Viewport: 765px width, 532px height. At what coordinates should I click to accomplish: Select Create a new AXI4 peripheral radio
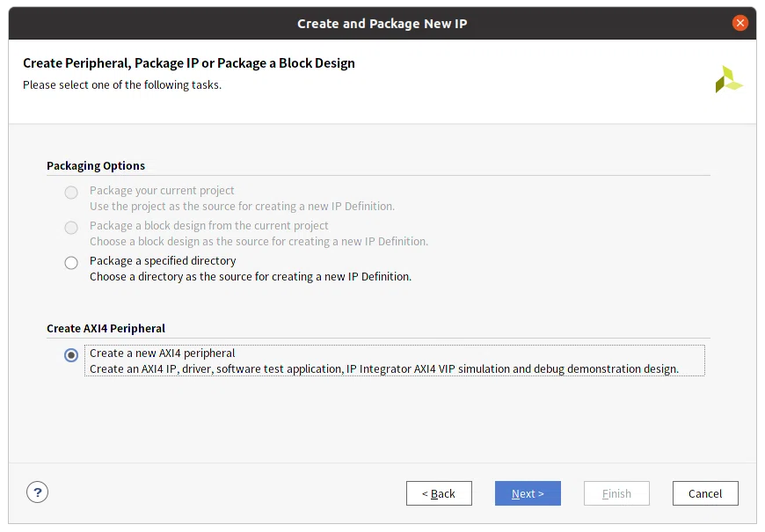click(71, 355)
